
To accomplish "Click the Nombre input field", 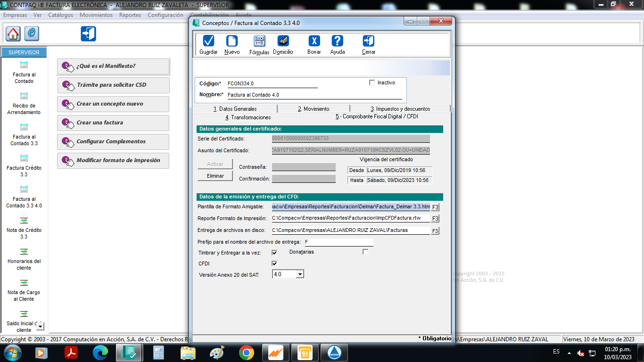I will [x=314, y=95].
